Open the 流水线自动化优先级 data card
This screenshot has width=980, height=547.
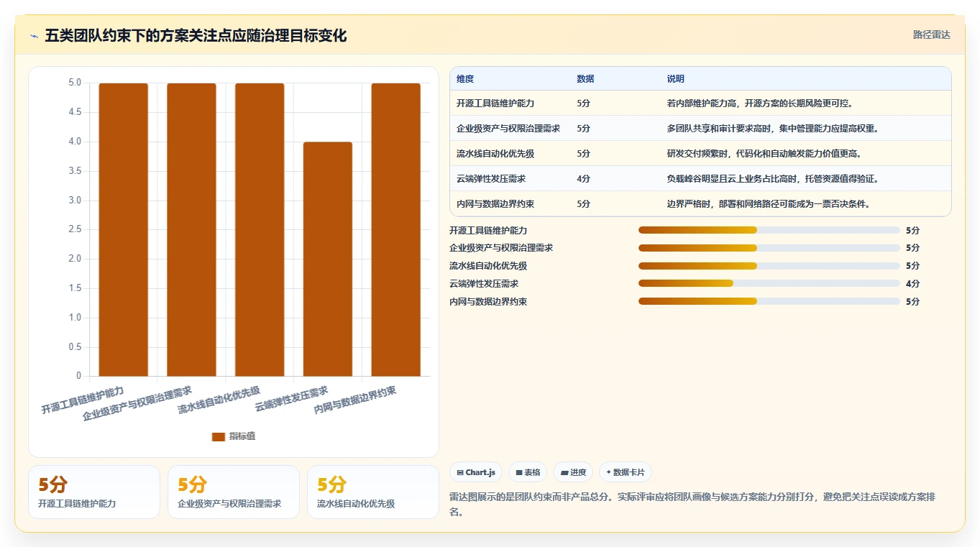click(373, 492)
